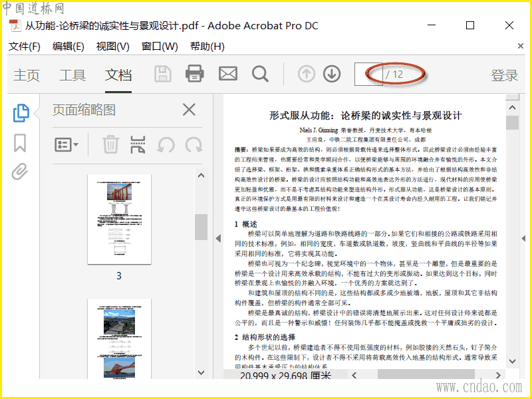Print the document using the printer icon
This screenshot has width=532, height=399.
(194, 73)
